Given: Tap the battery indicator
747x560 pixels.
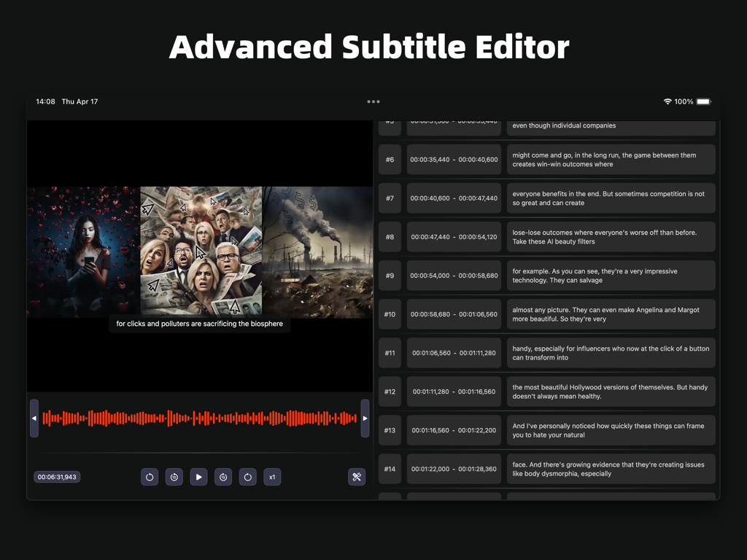Looking at the screenshot, I should 701,101.
